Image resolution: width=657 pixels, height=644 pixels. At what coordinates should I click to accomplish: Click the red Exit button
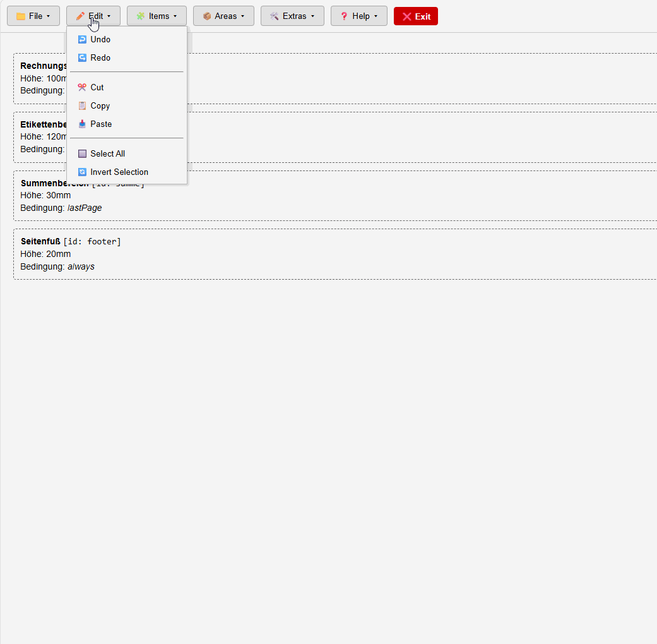point(416,16)
